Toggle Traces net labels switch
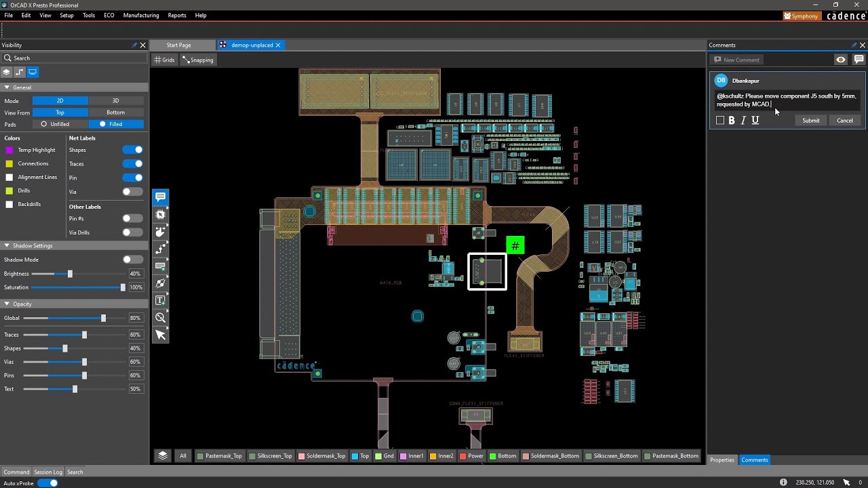This screenshot has height=488, width=868. 133,164
